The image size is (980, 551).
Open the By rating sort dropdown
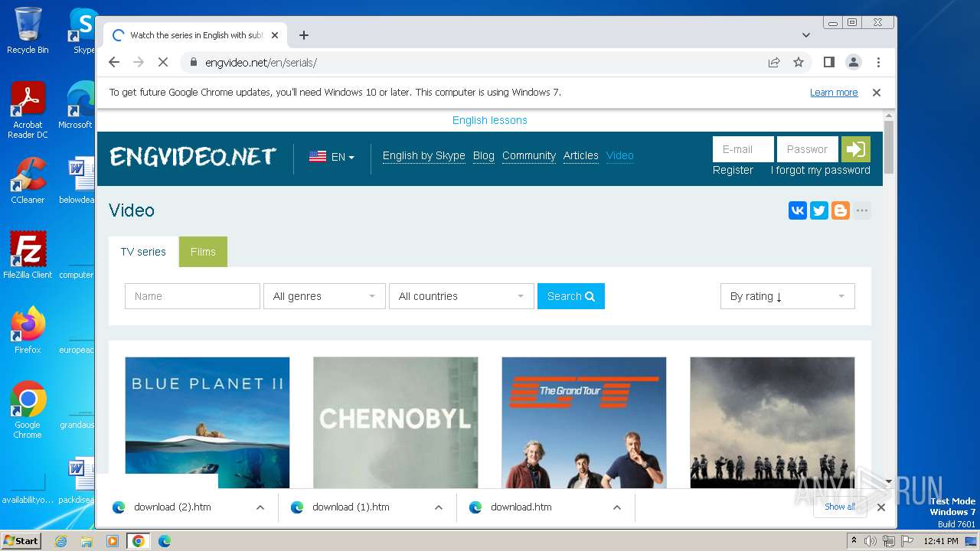[x=787, y=296]
